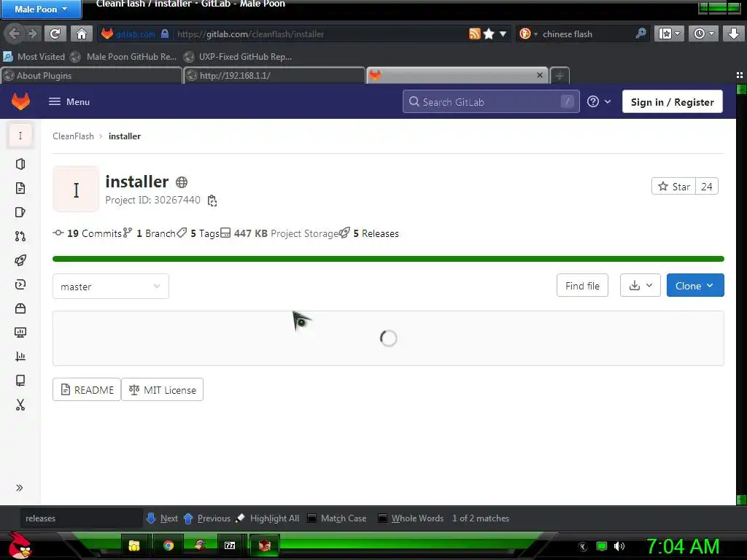Find Next match arrow
This screenshot has width=747, height=560.
[162, 518]
